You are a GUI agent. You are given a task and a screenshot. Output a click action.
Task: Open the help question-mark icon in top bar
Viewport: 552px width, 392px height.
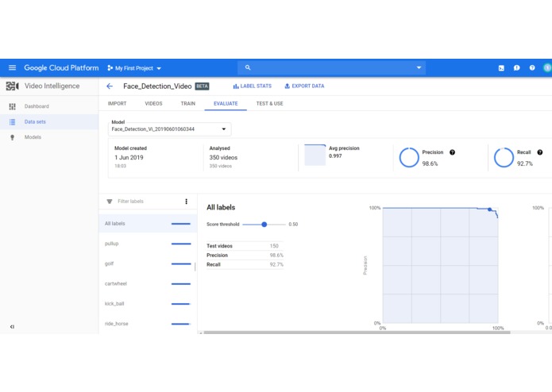pos(532,68)
